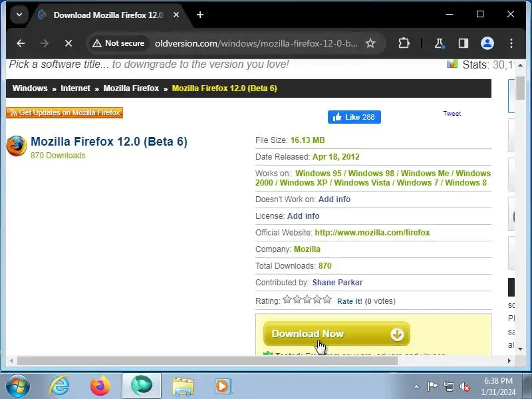
Task: Click the 16.13 MB file size
Action: pyautogui.click(x=307, y=140)
